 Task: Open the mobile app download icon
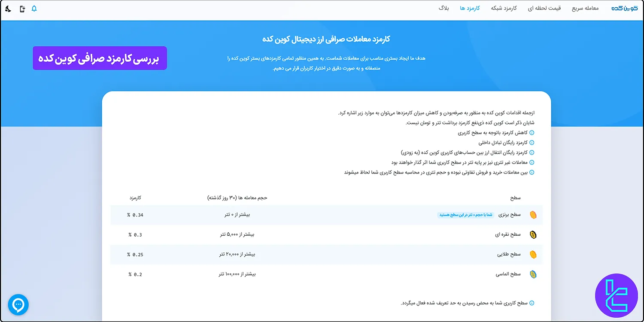point(22,8)
